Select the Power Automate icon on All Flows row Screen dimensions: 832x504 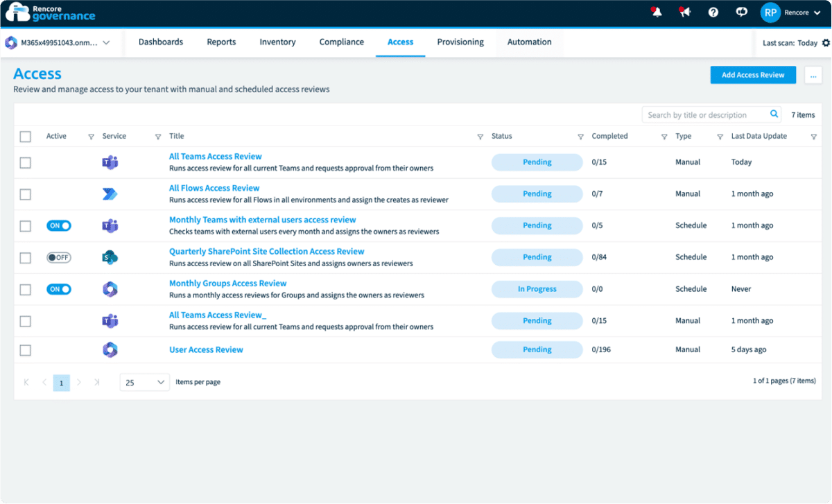point(110,194)
